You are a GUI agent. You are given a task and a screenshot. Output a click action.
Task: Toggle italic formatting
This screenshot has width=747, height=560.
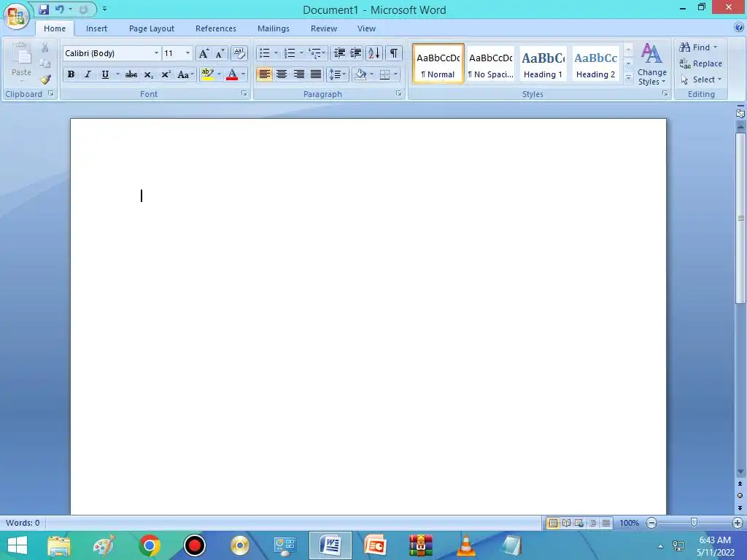click(x=88, y=74)
